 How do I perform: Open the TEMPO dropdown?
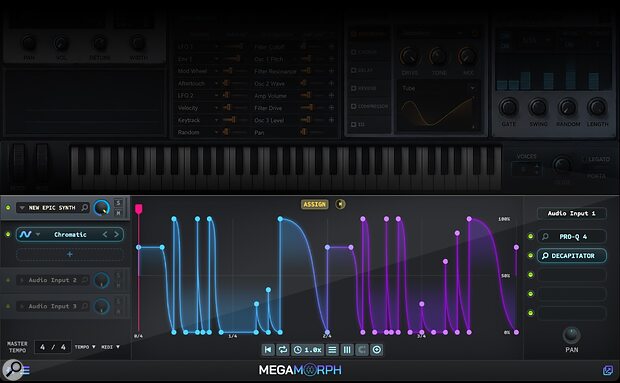tap(85, 347)
